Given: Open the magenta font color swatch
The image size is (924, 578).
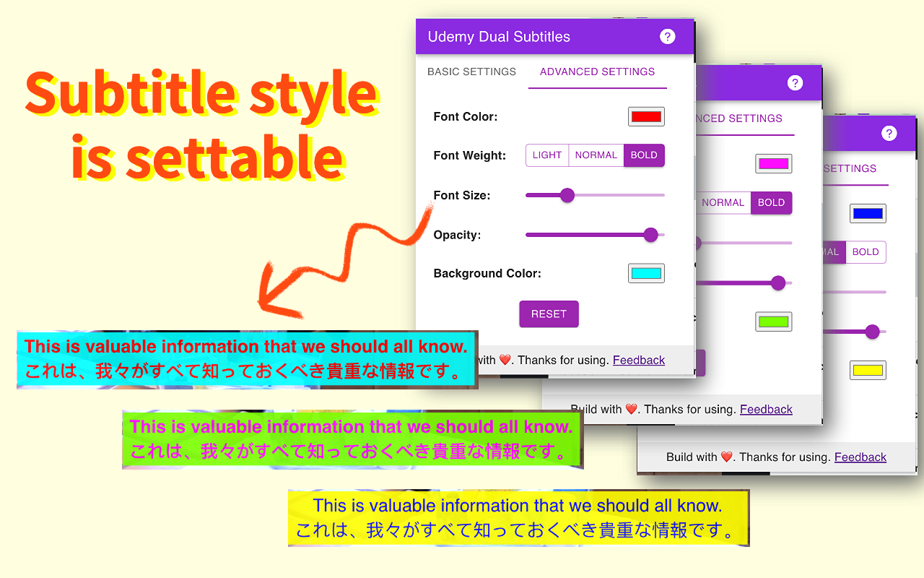Looking at the screenshot, I should [x=774, y=163].
